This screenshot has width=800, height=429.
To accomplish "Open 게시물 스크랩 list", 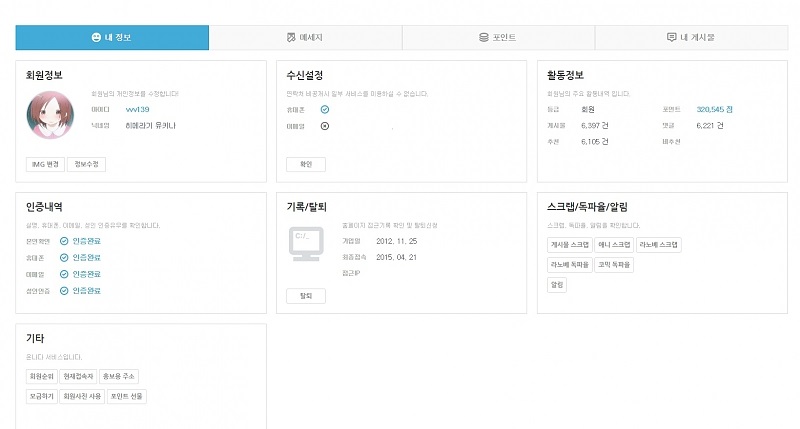I will 568,244.
